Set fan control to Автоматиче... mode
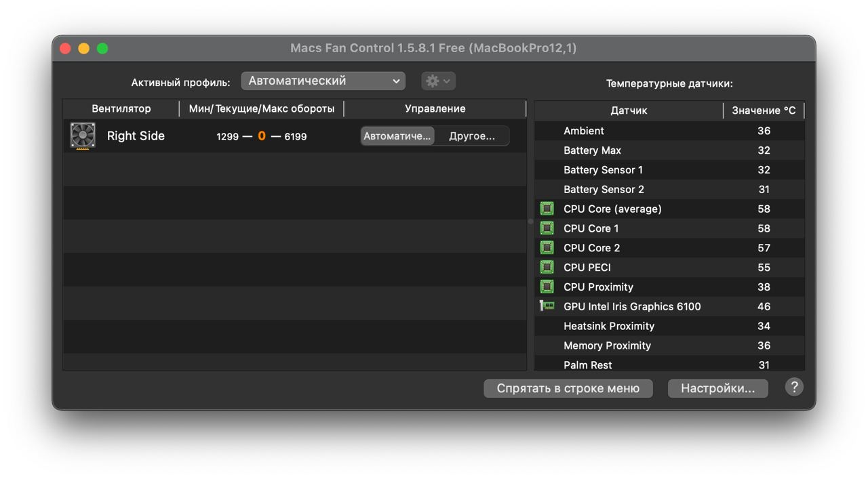Image resolution: width=868 pixels, height=479 pixels. point(397,136)
